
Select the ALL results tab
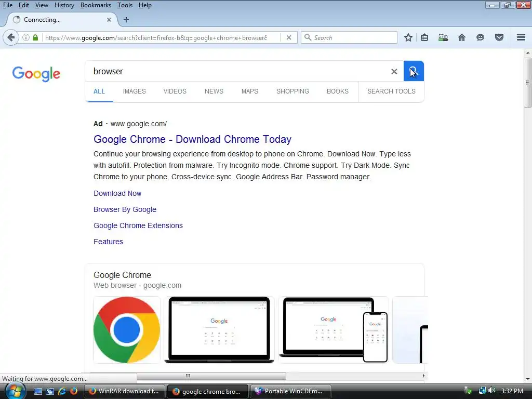[x=99, y=91]
